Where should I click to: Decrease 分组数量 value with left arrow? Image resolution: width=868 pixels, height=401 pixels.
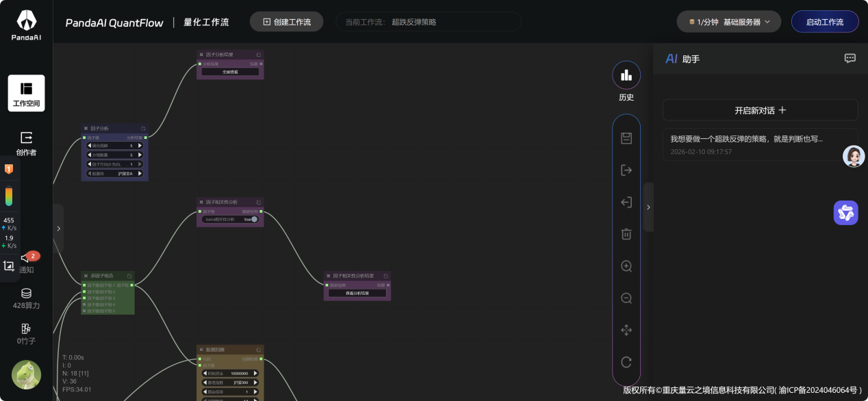pos(90,155)
